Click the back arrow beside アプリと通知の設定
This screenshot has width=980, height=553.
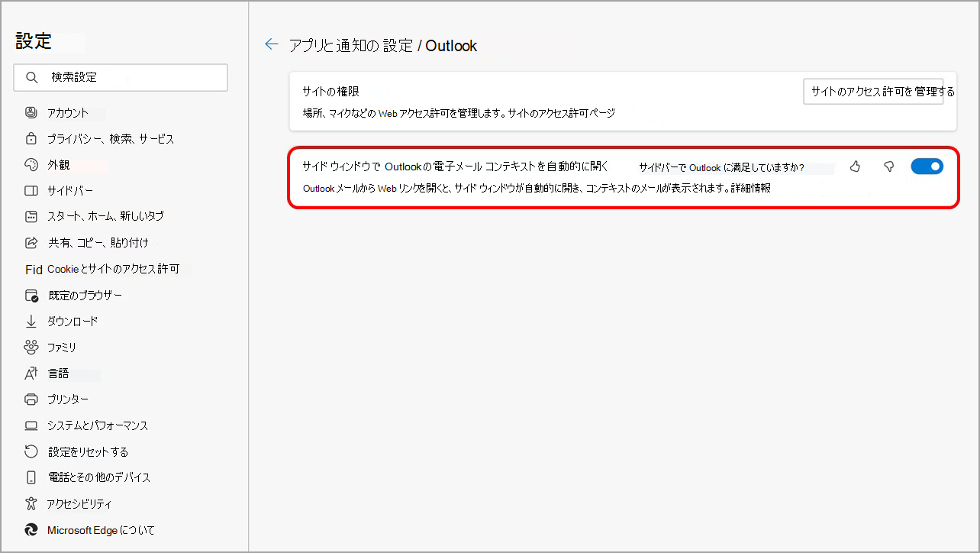pos(271,44)
